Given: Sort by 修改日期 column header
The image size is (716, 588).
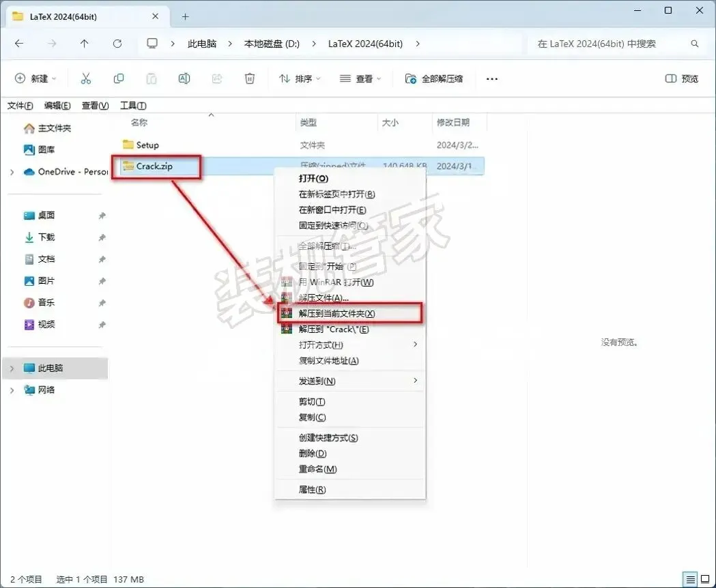Looking at the screenshot, I should (453, 122).
